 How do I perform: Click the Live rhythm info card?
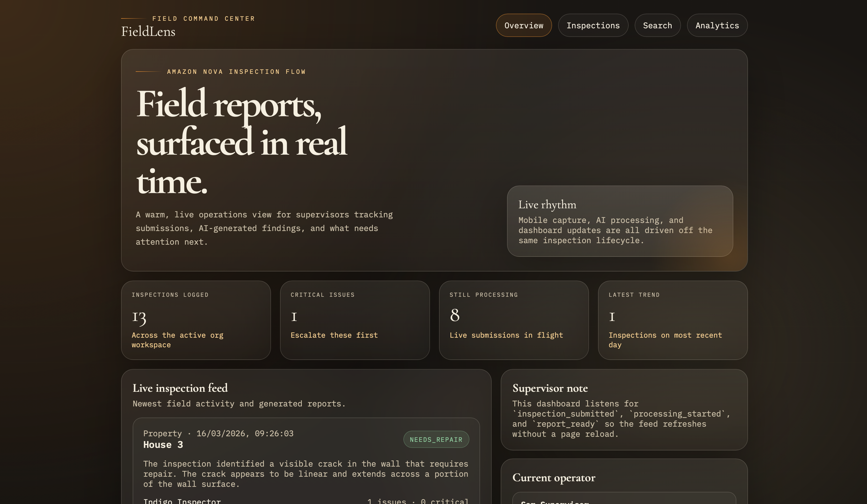620,221
